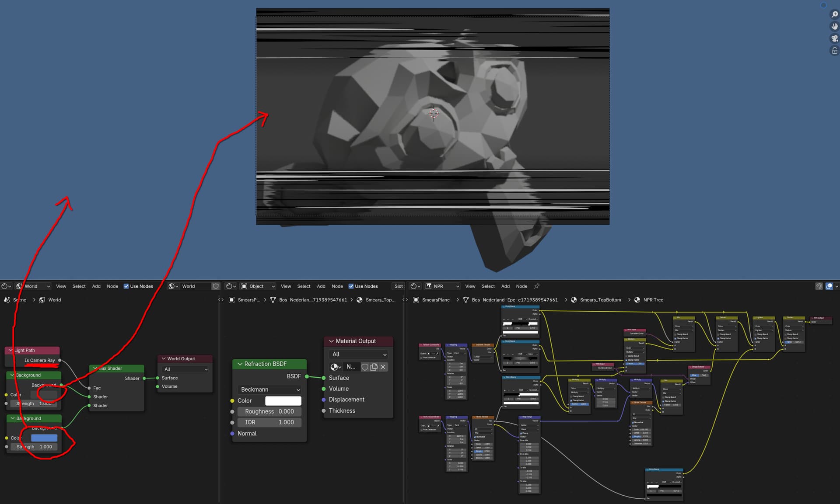Viewport: 840px width, 504px height.
Task: Open the Add menu in World editor
Action: click(96, 286)
